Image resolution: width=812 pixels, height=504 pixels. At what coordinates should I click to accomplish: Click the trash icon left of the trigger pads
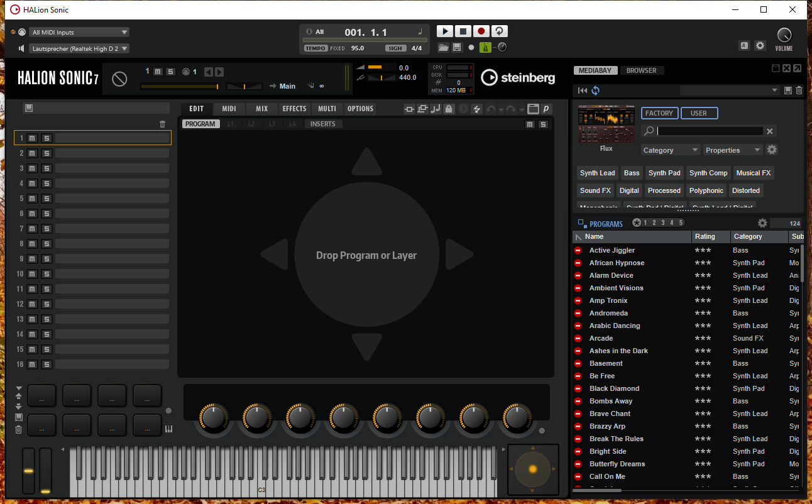19,430
